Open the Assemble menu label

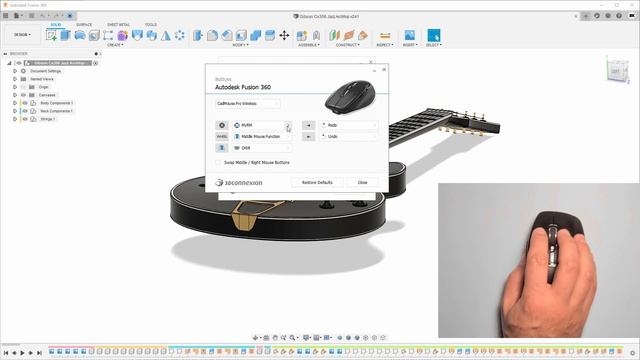click(309, 45)
